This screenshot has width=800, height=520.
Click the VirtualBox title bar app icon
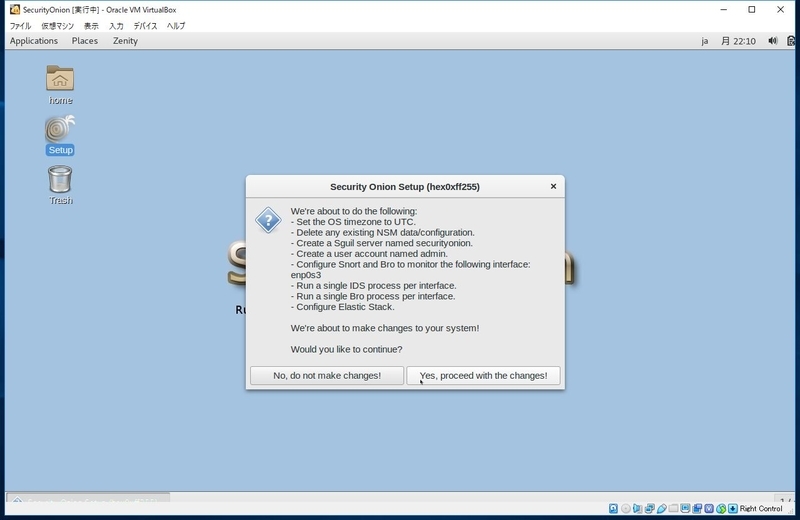click(x=15, y=9)
